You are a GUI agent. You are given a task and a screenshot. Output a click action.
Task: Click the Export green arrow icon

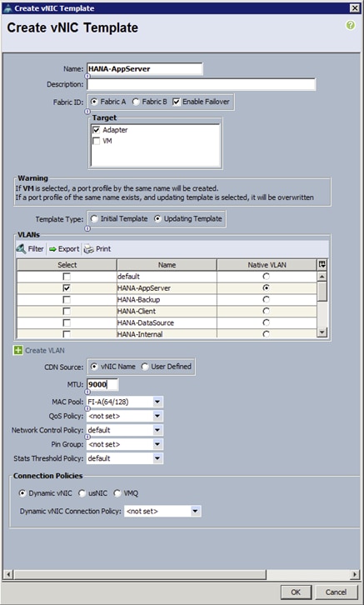(x=52, y=249)
